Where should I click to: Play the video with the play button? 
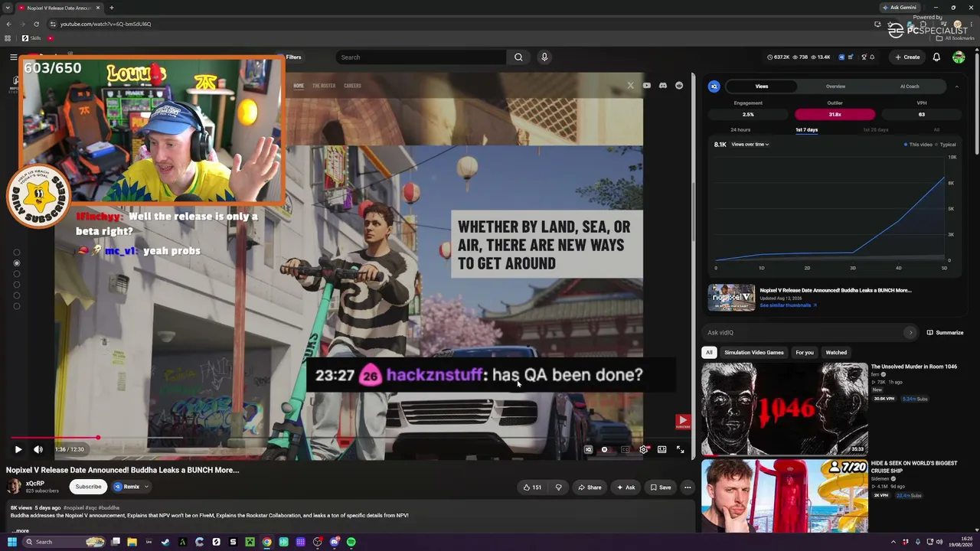coord(18,450)
